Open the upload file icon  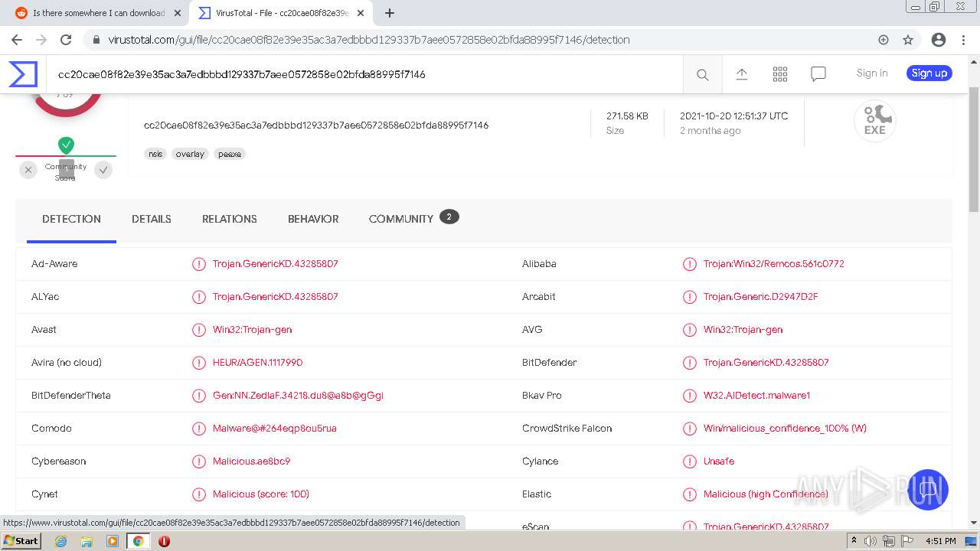[x=741, y=74]
